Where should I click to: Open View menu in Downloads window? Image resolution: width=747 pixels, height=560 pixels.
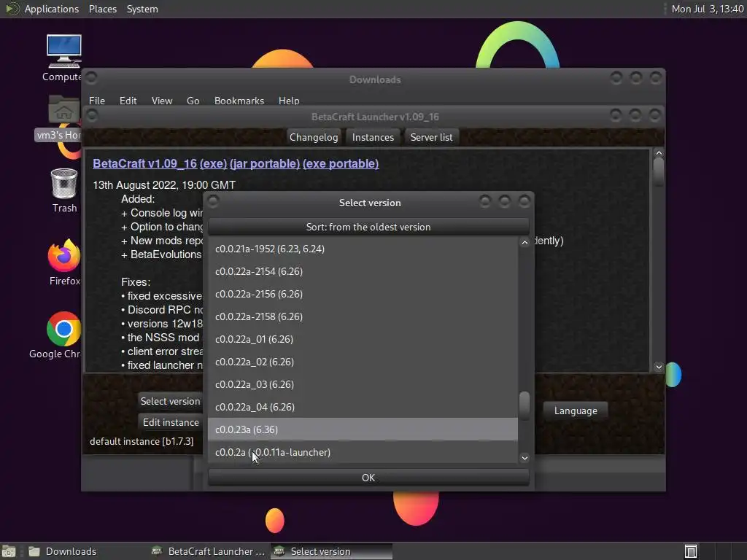point(161,101)
